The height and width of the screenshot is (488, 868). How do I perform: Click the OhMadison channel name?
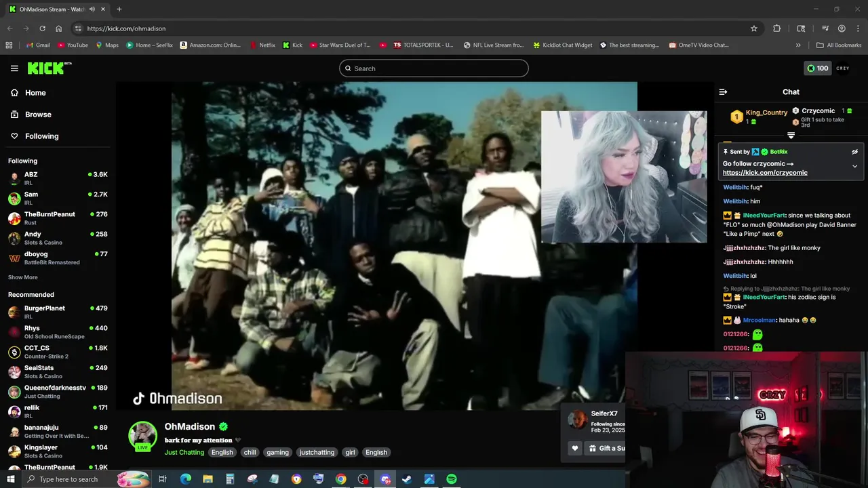(190, 426)
